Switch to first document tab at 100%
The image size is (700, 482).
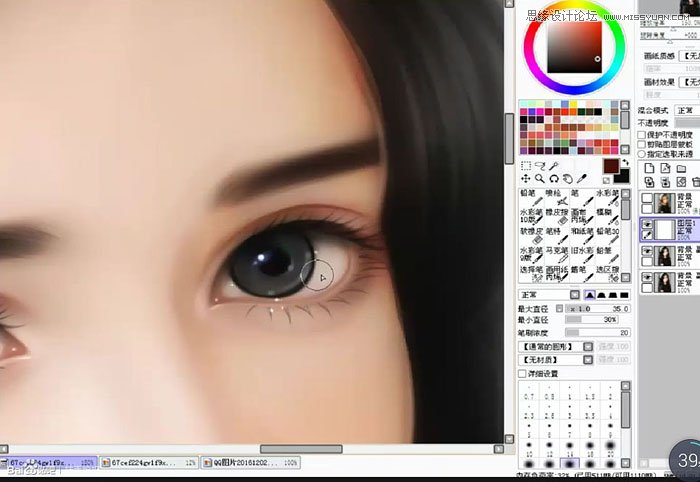[49, 462]
